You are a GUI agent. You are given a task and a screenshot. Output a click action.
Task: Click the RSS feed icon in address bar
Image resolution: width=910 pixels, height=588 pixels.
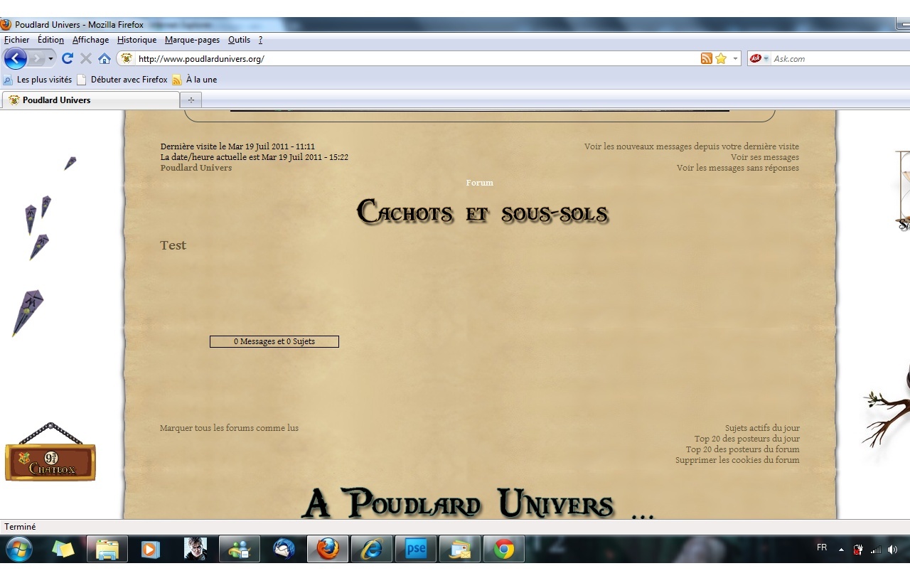(x=706, y=58)
